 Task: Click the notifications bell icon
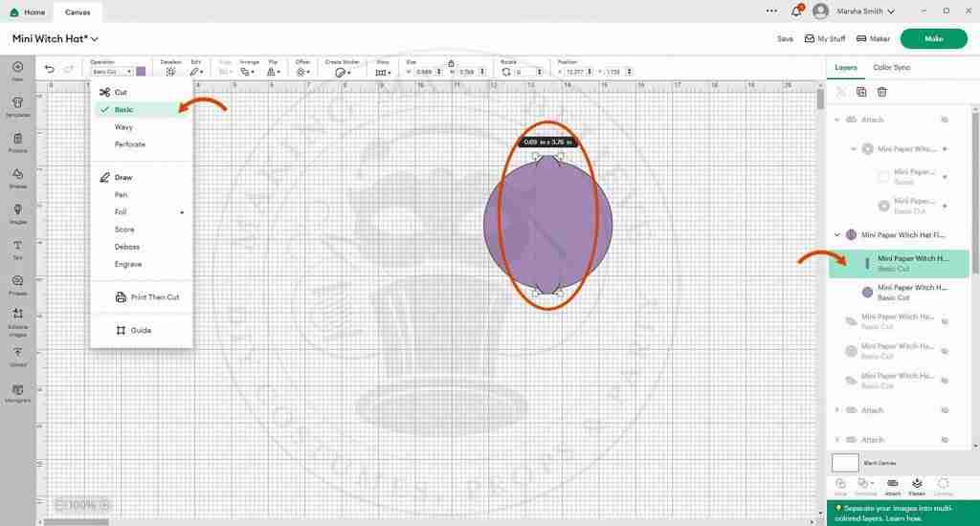click(x=798, y=11)
